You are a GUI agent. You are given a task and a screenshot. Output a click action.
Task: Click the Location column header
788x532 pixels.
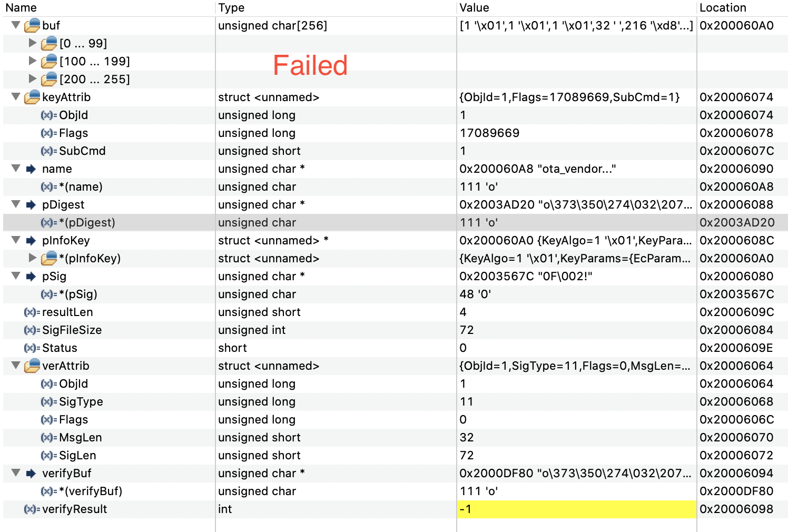(723, 7)
